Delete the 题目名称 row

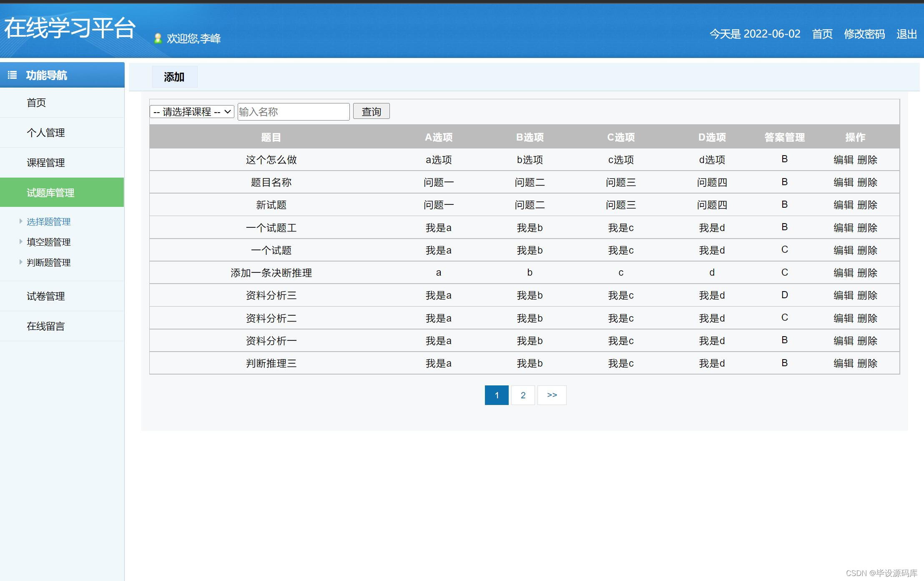pyautogui.click(x=867, y=182)
